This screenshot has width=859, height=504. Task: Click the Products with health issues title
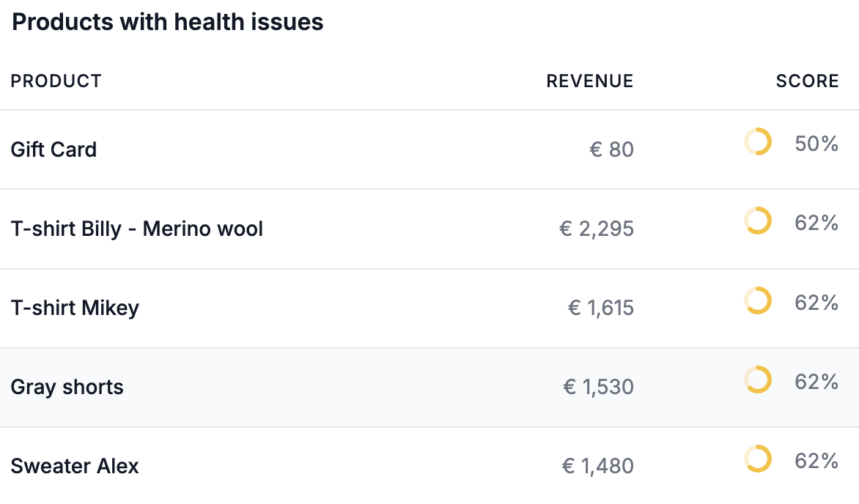coord(168,22)
